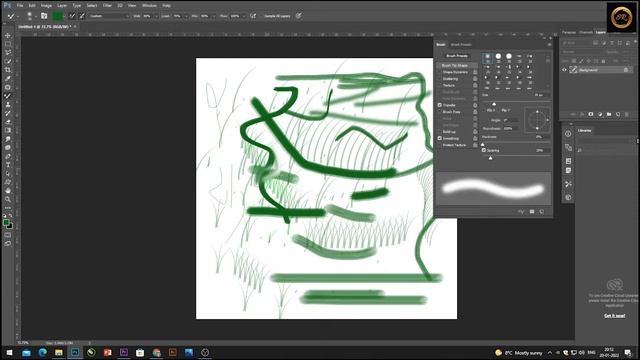Image resolution: width=640 pixels, height=360 pixels.
Task: Click the Brush Presets button
Action: pyautogui.click(x=457, y=56)
